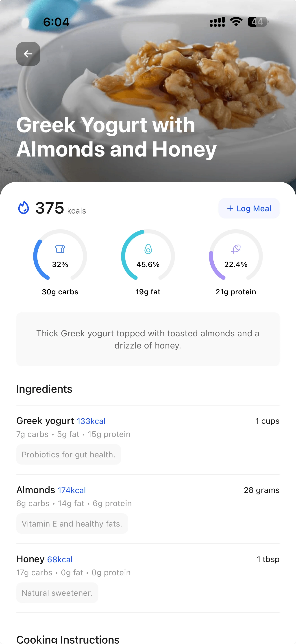Tap the Vitamin E and healthy fats tag

pos(72,523)
